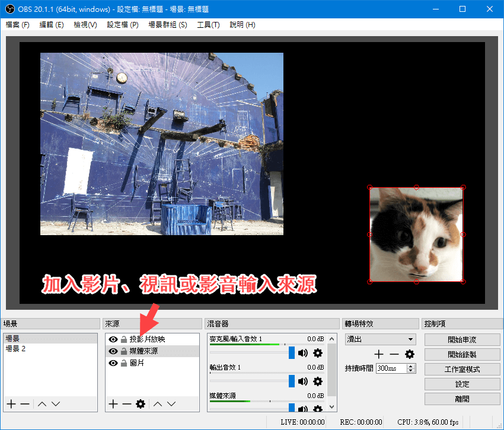The width and height of the screenshot is (504, 430).
Task: Open the 工具(T) menu
Action: pos(208,25)
